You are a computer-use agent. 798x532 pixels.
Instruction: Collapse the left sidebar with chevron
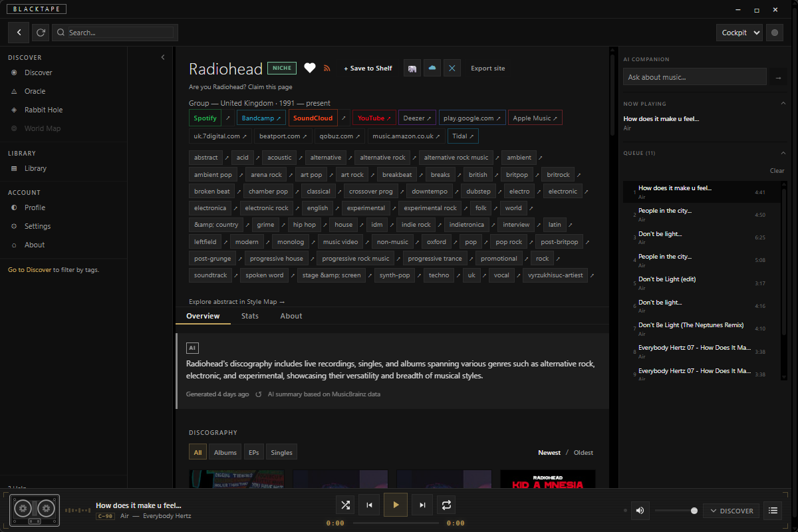pos(163,57)
